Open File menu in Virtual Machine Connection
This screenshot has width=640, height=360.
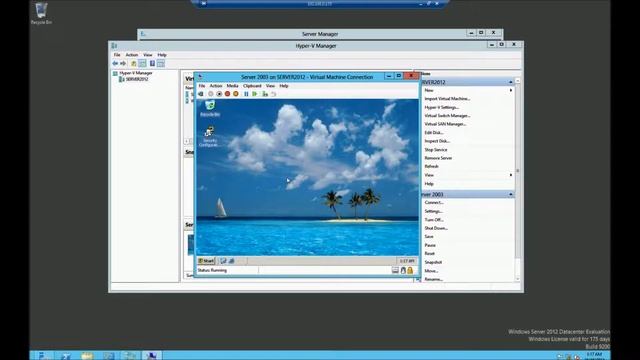point(202,86)
